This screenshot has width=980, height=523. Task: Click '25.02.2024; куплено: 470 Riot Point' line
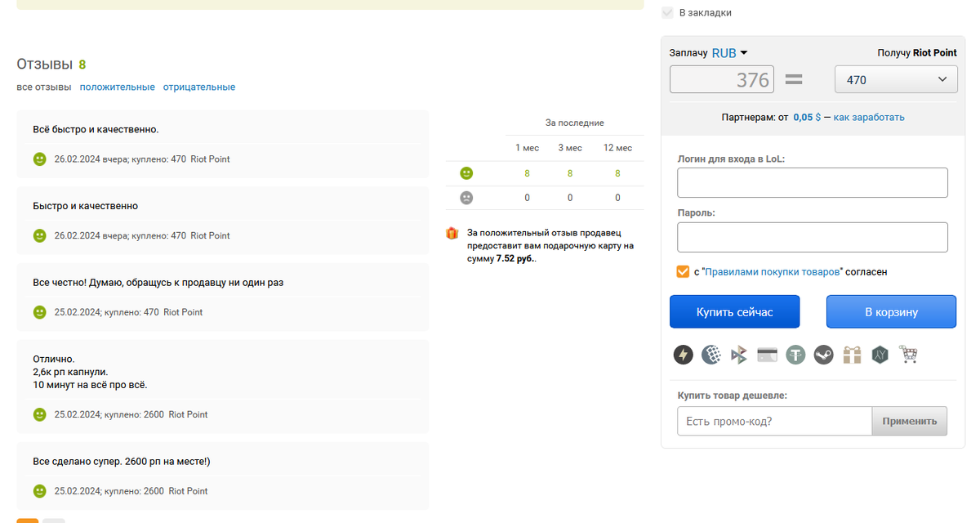point(128,312)
